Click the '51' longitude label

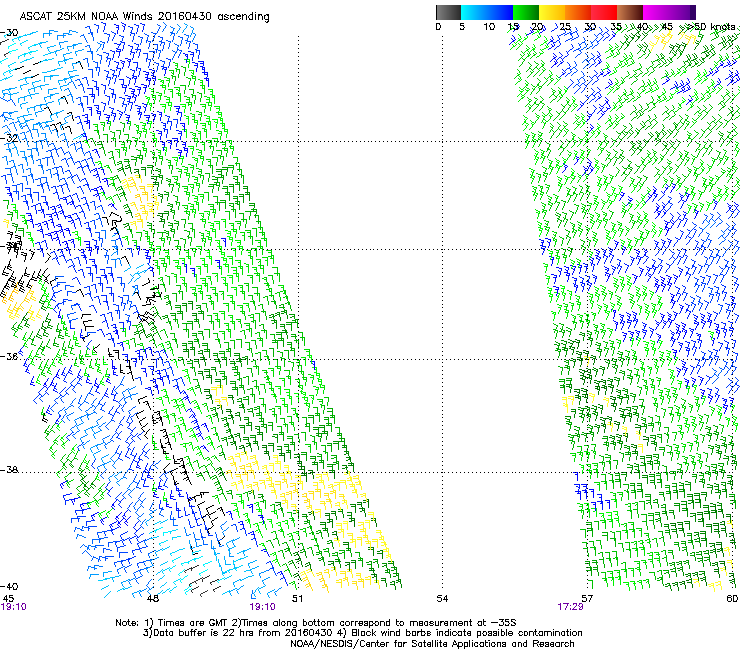coord(297,599)
